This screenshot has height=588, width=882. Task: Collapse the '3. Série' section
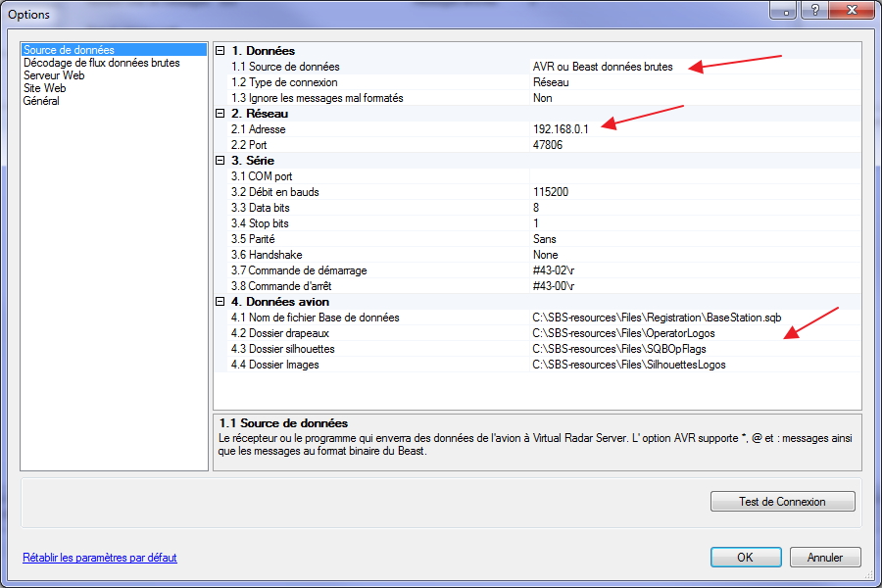pos(220,161)
